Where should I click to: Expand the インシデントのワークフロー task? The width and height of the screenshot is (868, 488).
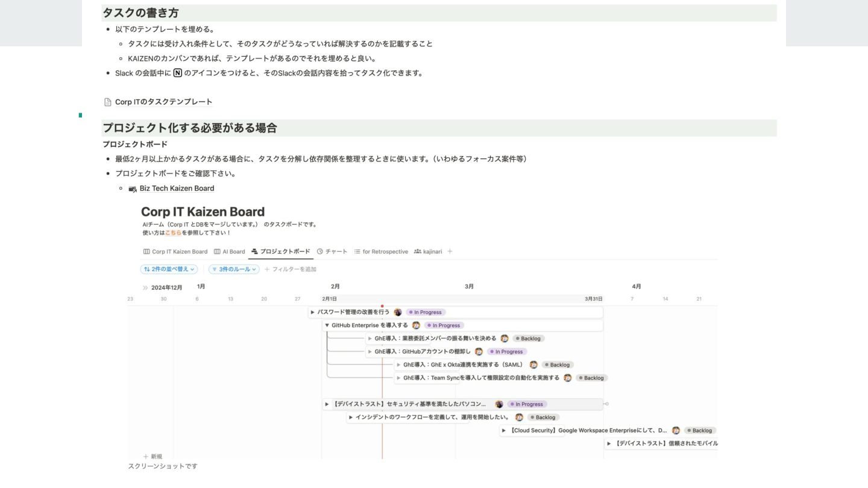pos(351,417)
